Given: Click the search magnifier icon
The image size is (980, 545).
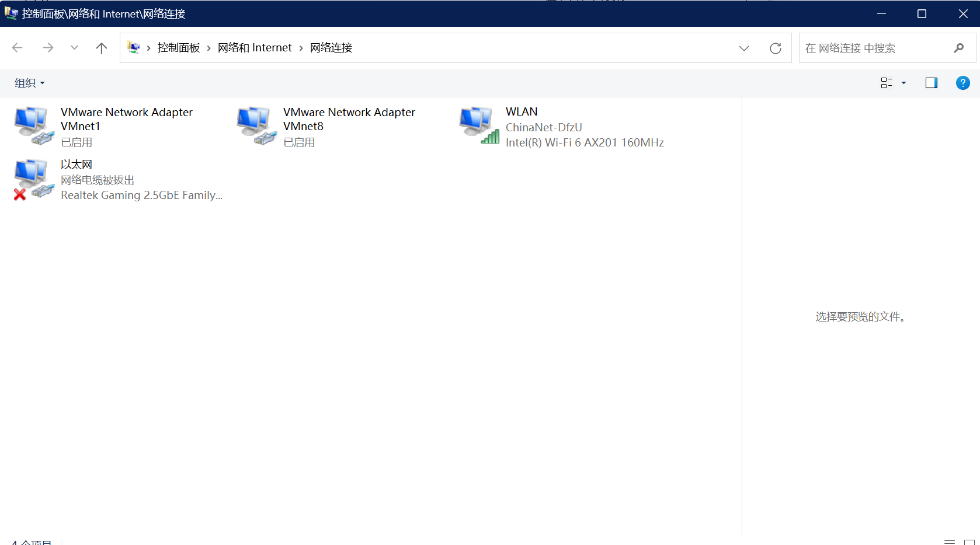Looking at the screenshot, I should point(958,48).
